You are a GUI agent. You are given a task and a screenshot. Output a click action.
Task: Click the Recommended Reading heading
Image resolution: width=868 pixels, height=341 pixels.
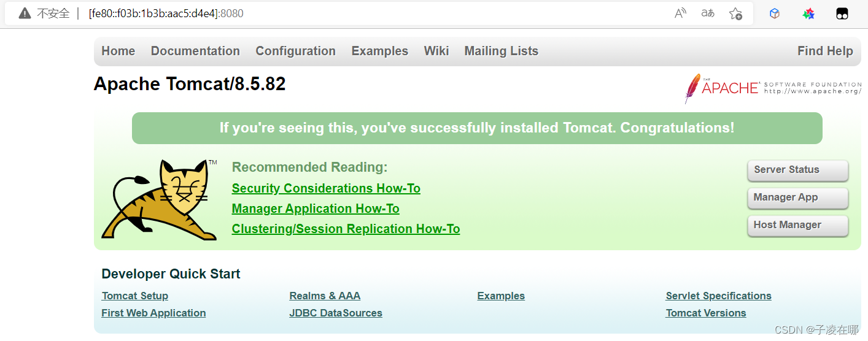pyautogui.click(x=309, y=167)
